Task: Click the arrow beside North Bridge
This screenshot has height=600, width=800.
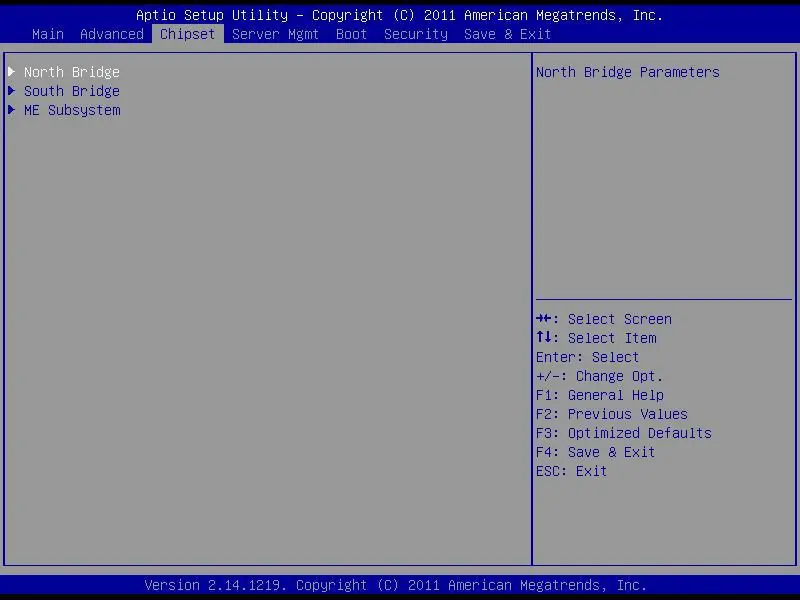Action: [12, 71]
